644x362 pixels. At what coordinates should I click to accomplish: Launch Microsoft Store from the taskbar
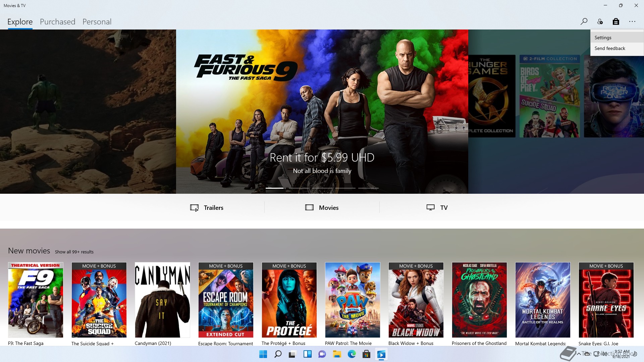pos(366,354)
